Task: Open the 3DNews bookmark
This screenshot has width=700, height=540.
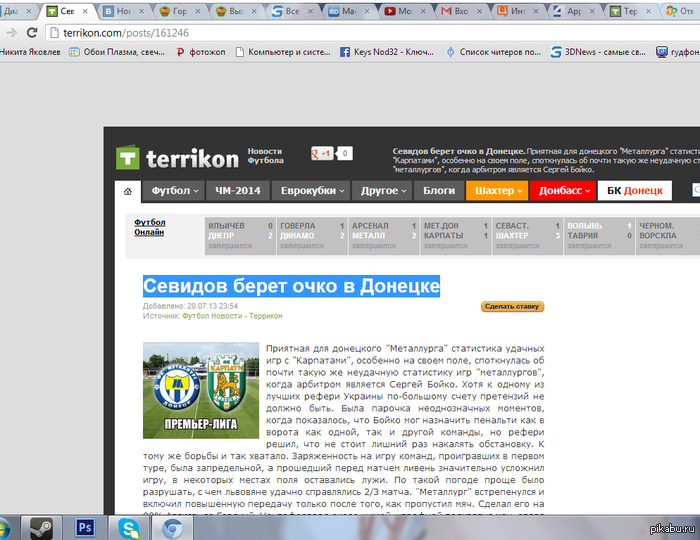Action: [602, 51]
